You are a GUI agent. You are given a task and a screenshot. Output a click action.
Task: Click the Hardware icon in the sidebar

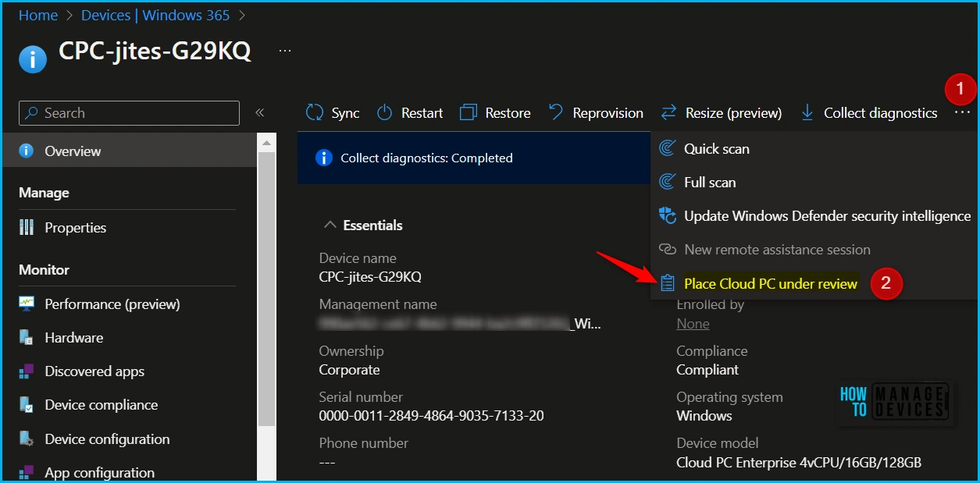(27, 338)
